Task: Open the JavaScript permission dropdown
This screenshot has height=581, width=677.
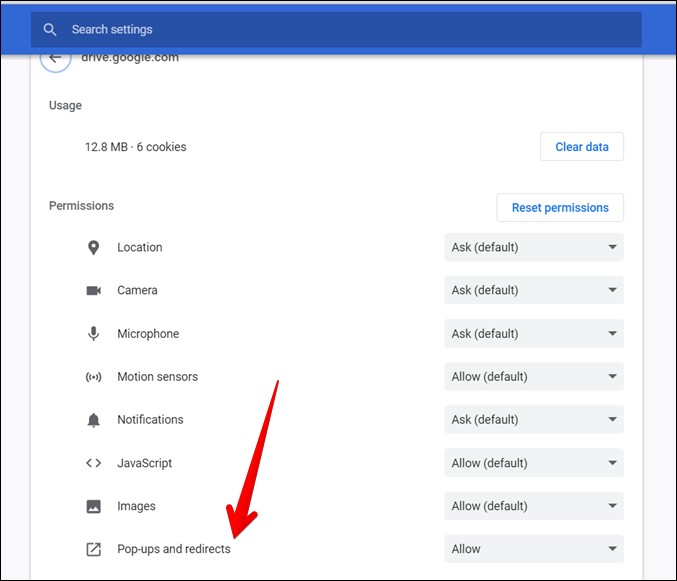Action: 534,463
